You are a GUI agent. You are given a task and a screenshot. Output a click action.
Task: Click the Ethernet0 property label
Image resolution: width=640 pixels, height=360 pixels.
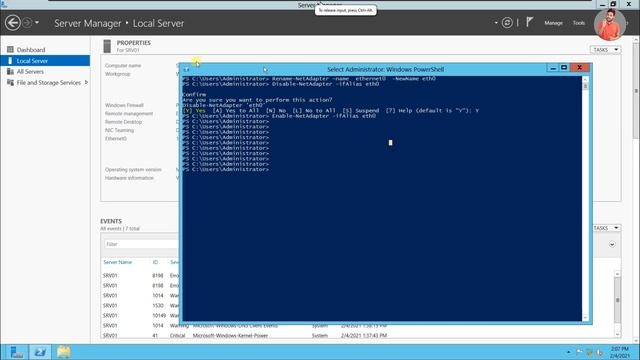116,139
